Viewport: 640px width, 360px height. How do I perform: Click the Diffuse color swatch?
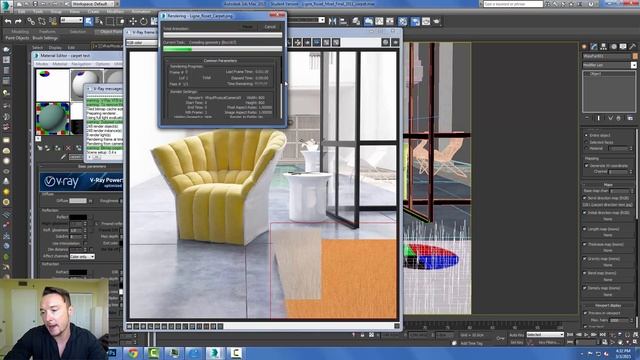(x=78, y=201)
